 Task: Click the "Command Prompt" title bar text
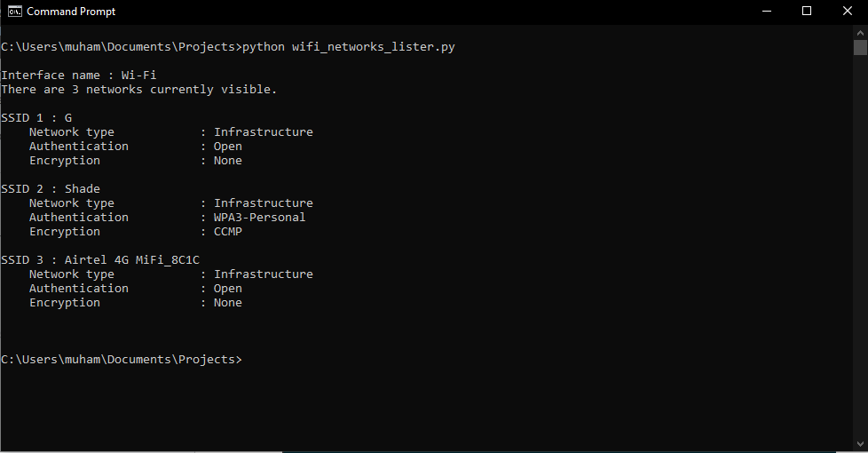71,12
